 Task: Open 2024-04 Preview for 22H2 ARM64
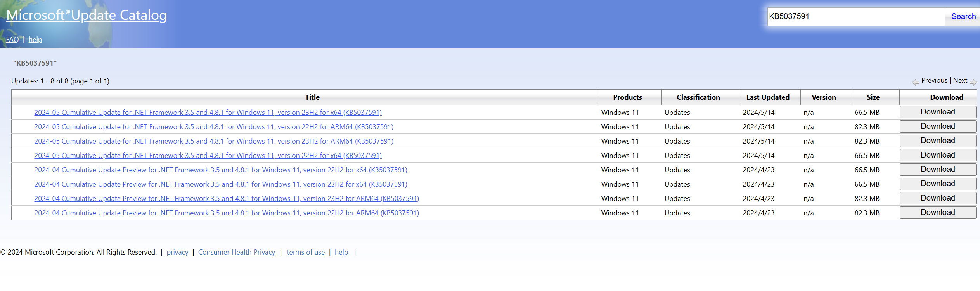point(227,213)
